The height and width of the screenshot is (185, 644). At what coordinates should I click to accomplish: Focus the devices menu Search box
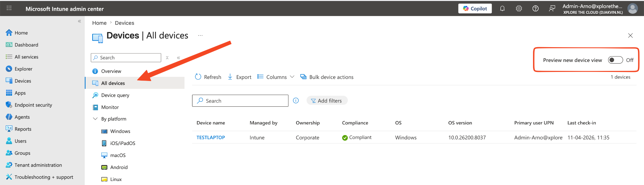click(126, 58)
